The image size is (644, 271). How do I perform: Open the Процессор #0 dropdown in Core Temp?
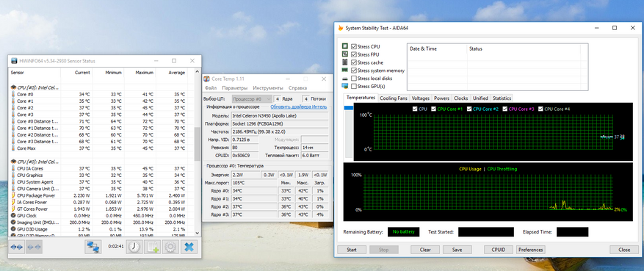tap(251, 99)
